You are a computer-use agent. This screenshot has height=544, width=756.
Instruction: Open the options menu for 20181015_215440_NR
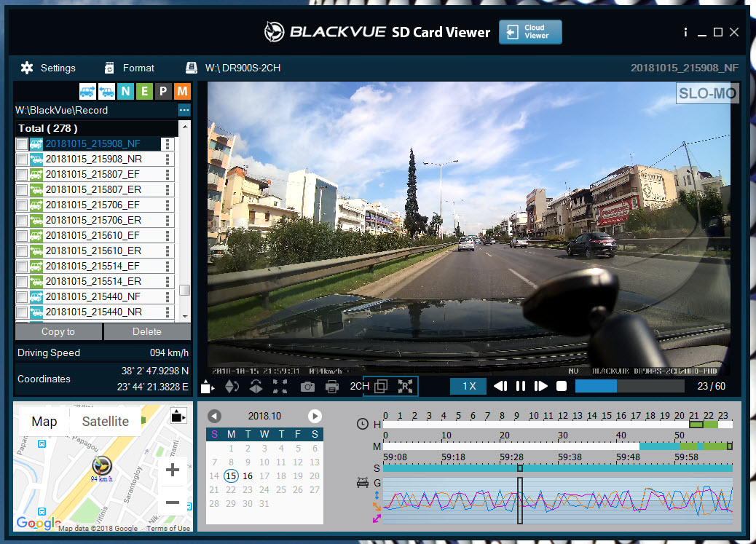(x=168, y=312)
